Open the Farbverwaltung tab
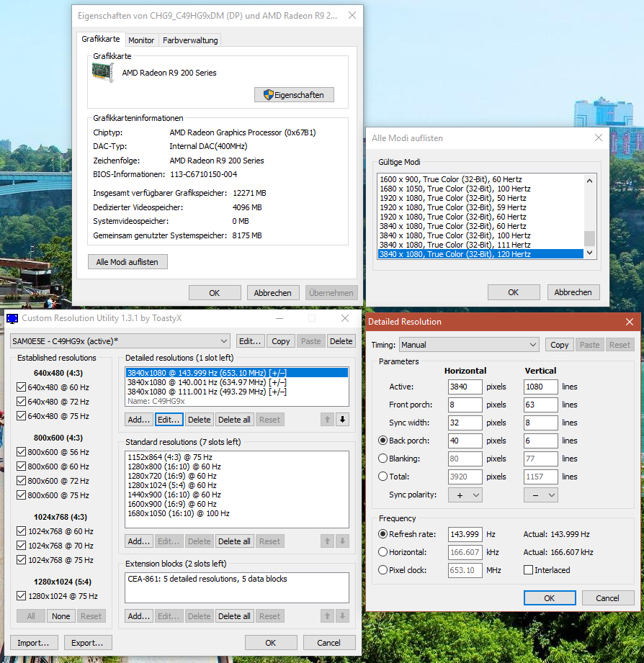Viewport: 644px width, 663px height. [189, 40]
